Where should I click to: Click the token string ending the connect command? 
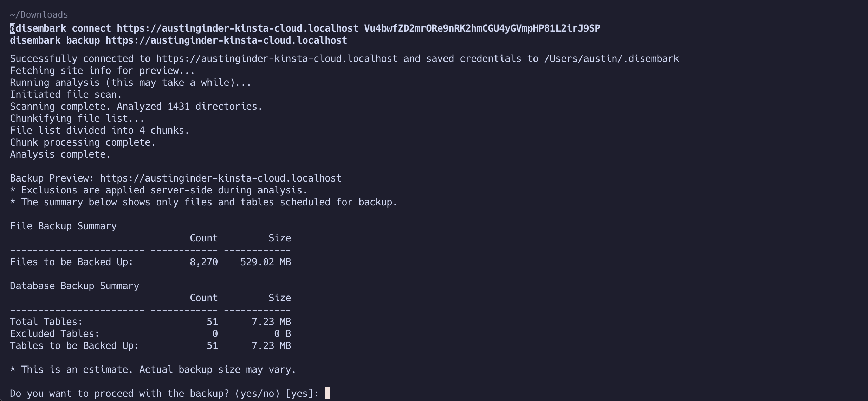482,28
